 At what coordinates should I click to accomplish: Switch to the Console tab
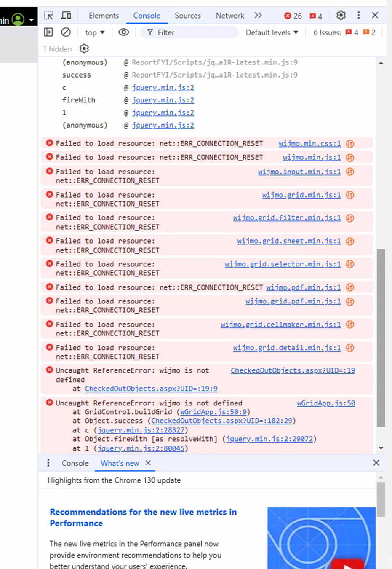tap(147, 16)
